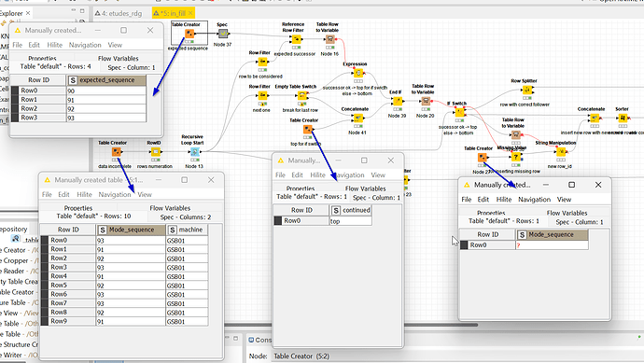Select the 'row to be considered' Row Filter node
Image resolution: width=644 pixels, height=363 pixels.
(262, 62)
